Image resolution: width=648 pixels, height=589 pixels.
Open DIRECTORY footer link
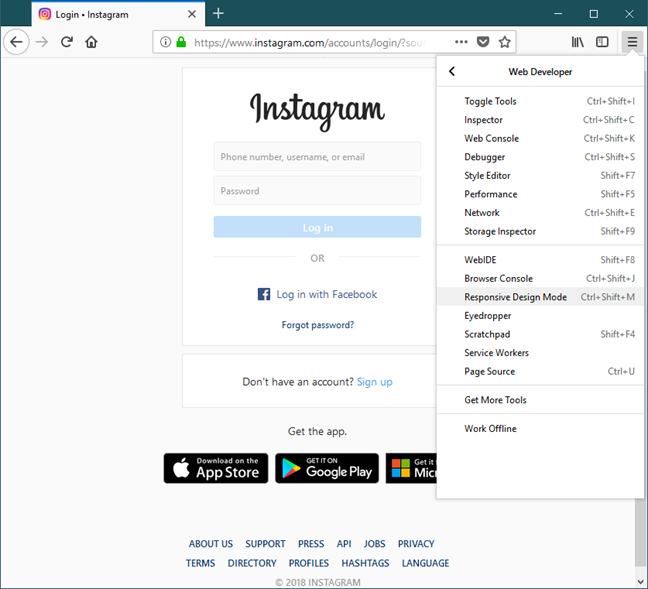[252, 563]
